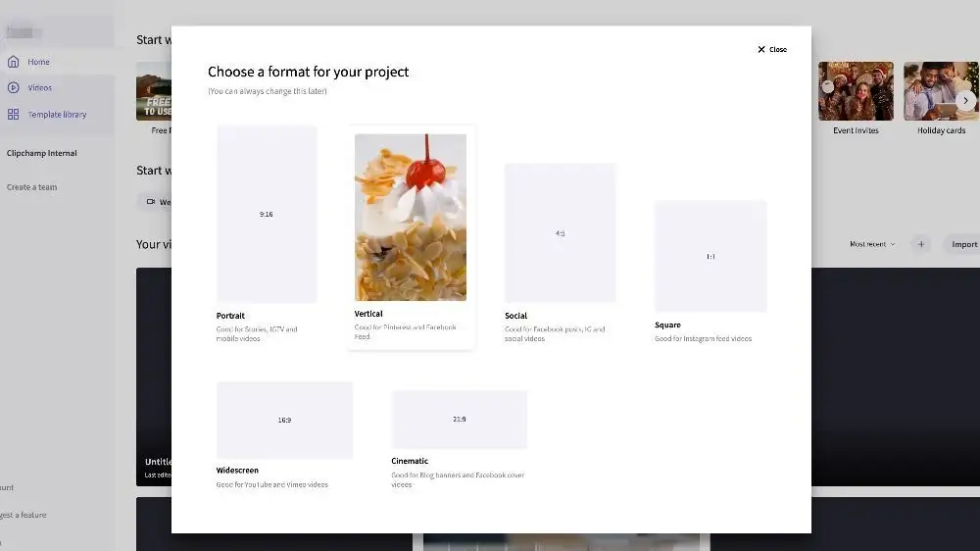Click the suggest a feature link
The image size is (980, 551).
(x=24, y=515)
